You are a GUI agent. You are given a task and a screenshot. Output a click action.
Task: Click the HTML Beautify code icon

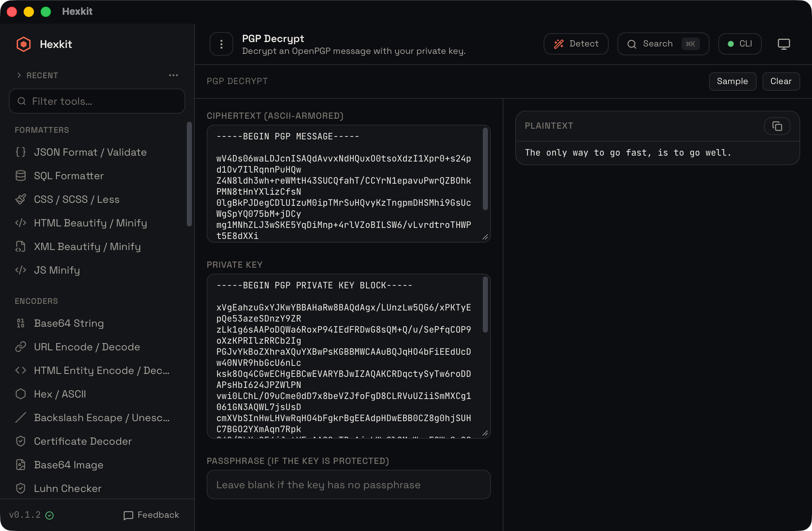[x=21, y=223]
